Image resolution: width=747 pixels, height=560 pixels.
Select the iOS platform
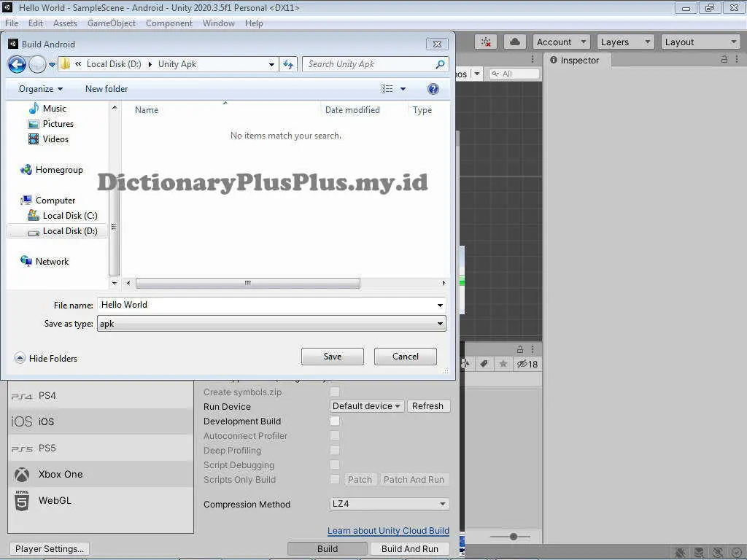pyautogui.click(x=101, y=421)
